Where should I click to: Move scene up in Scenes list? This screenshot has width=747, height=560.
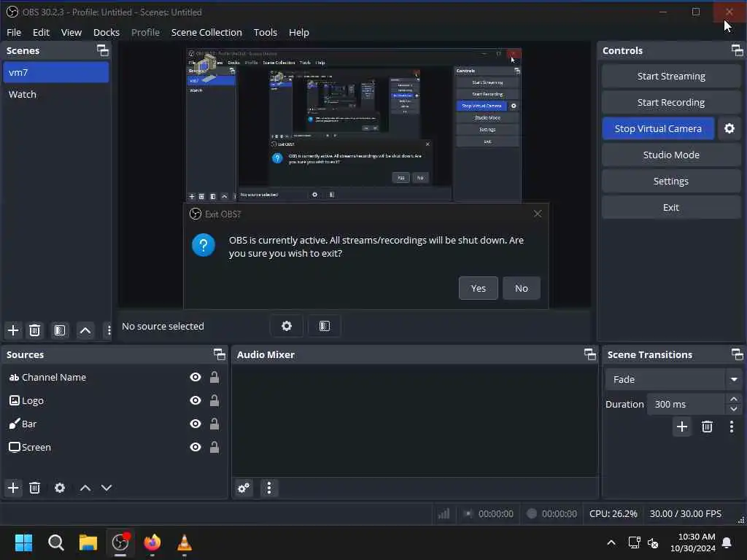pos(85,330)
